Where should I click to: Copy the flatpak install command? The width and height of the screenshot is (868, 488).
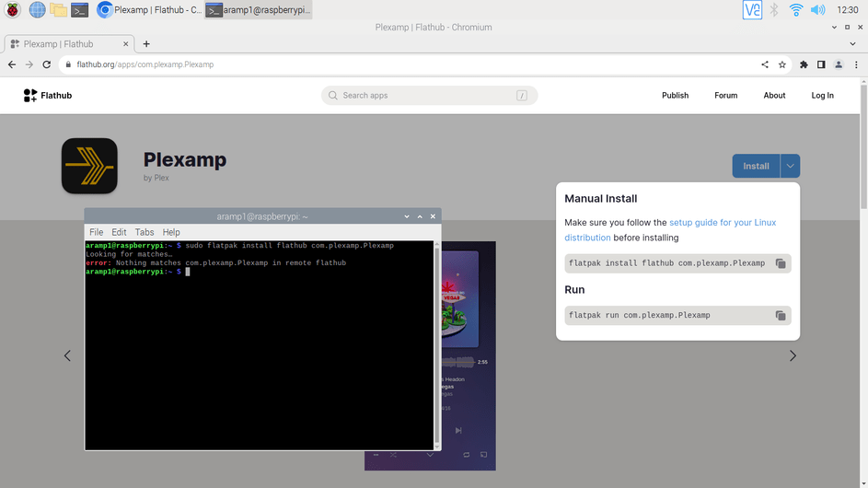(781, 263)
